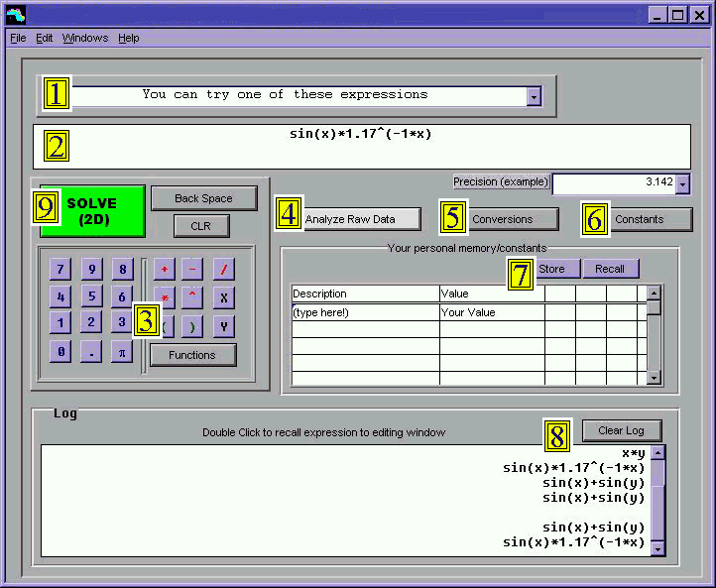This screenshot has height=588, width=716.
Task: Open the Precision dropdown arrow
Action: coord(682,183)
